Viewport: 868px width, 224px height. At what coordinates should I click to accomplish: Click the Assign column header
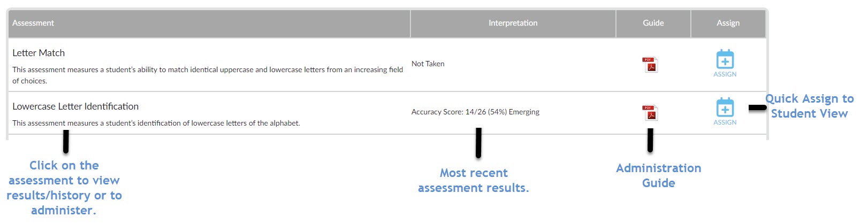[728, 23]
